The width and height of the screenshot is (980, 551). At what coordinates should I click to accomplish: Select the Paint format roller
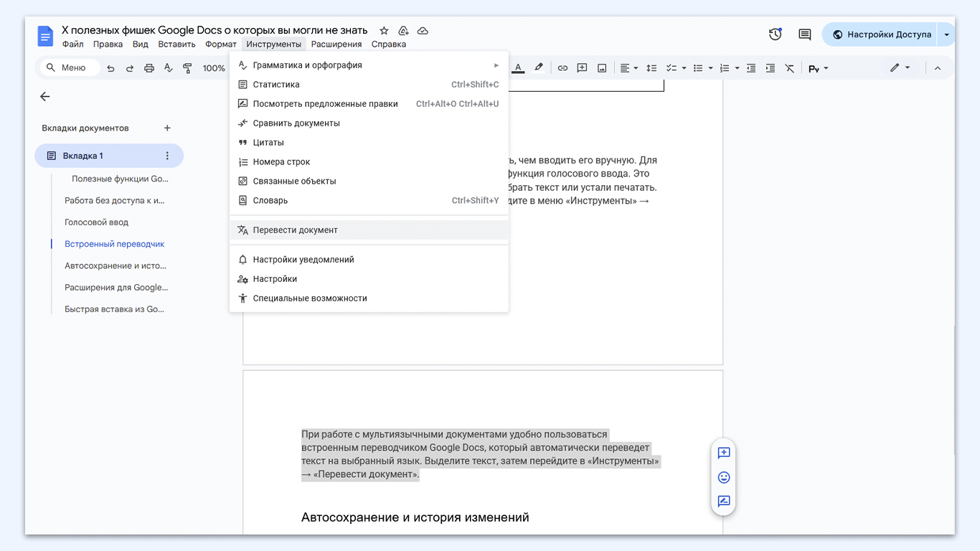point(188,68)
